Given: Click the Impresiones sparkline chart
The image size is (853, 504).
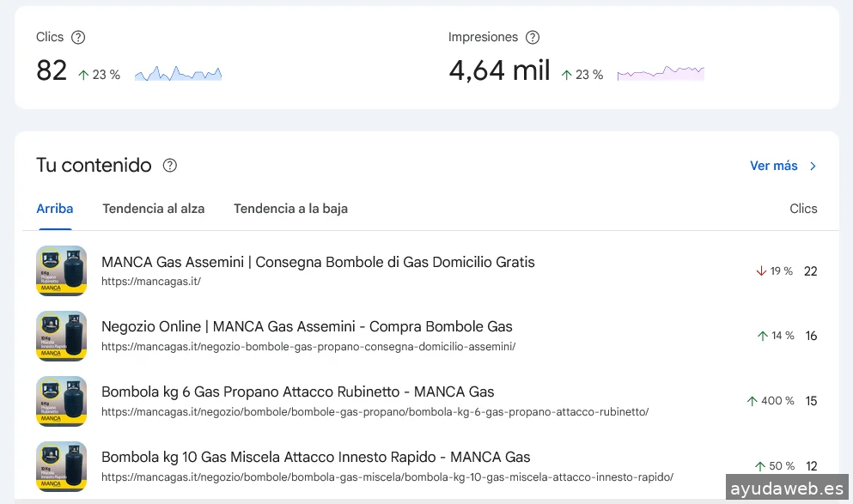Looking at the screenshot, I should click(661, 74).
